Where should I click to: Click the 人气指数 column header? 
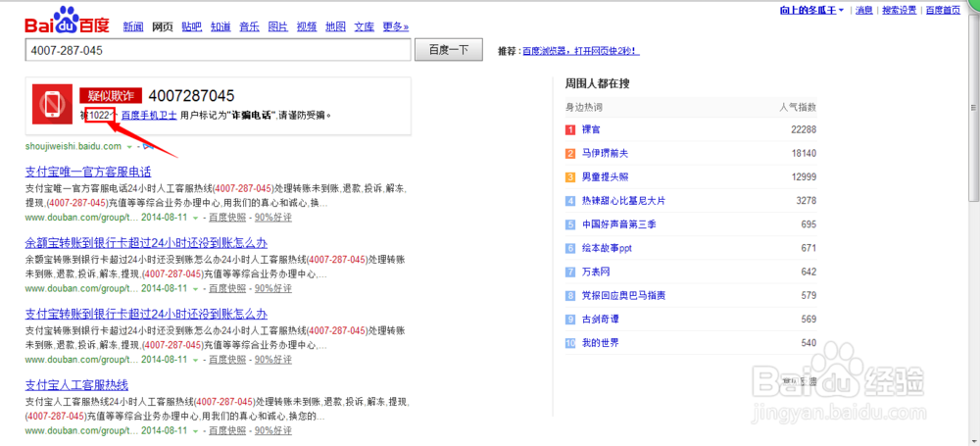(x=798, y=108)
